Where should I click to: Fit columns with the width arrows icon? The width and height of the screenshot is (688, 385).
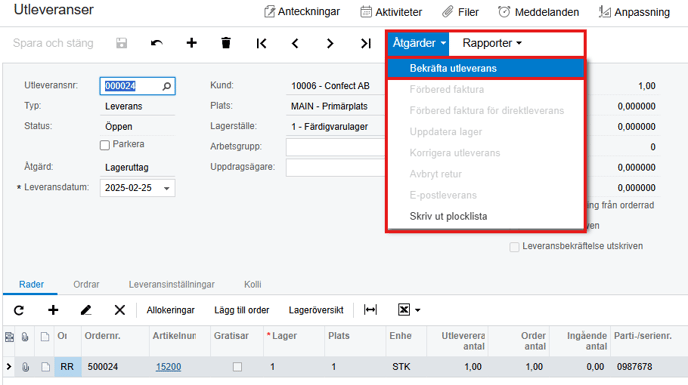(x=370, y=310)
